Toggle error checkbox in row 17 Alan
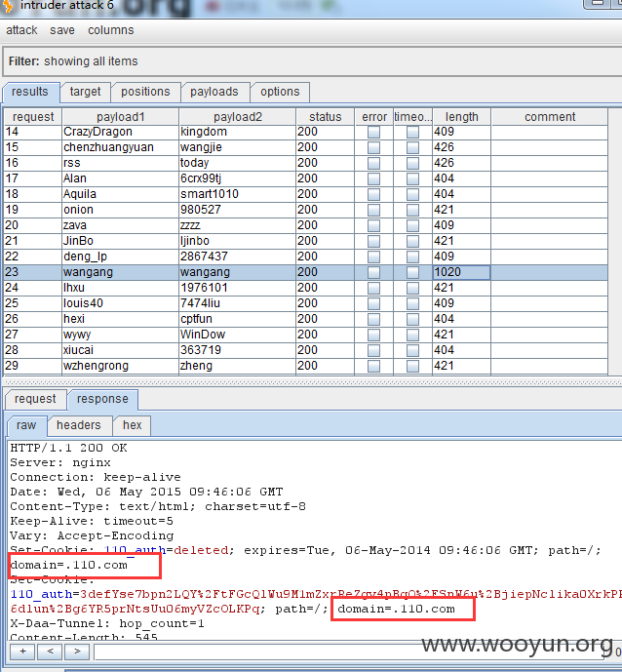622x672 pixels. 374,178
